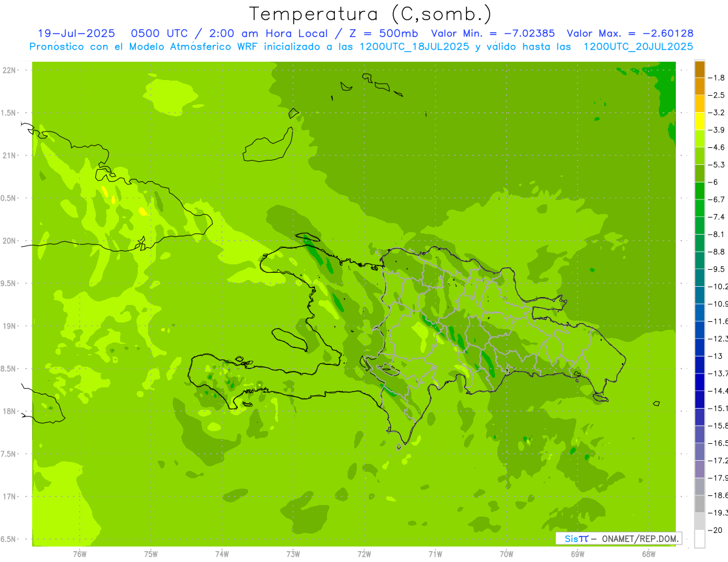The height and width of the screenshot is (562, 728).
Task: Click the purple legend swatch between -17.2 and -17.9
Action: pos(699,469)
